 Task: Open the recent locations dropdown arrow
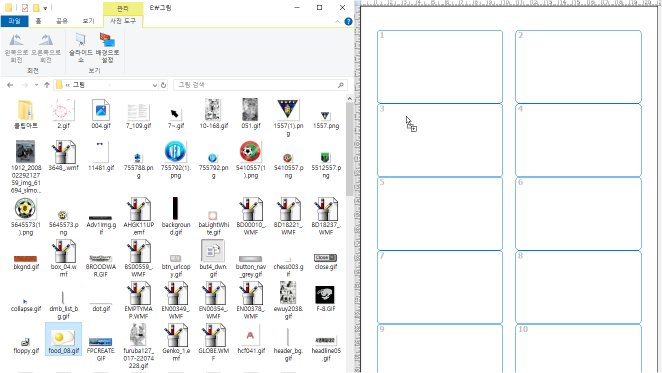(x=36, y=85)
